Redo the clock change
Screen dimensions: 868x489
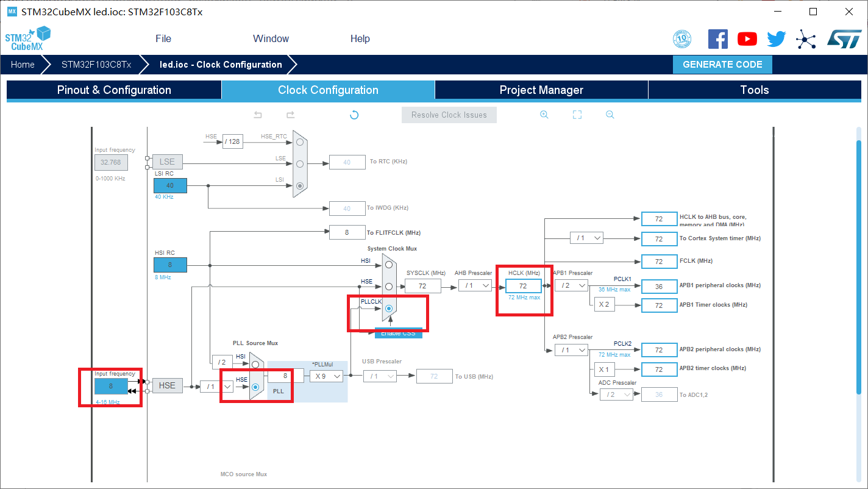point(290,115)
